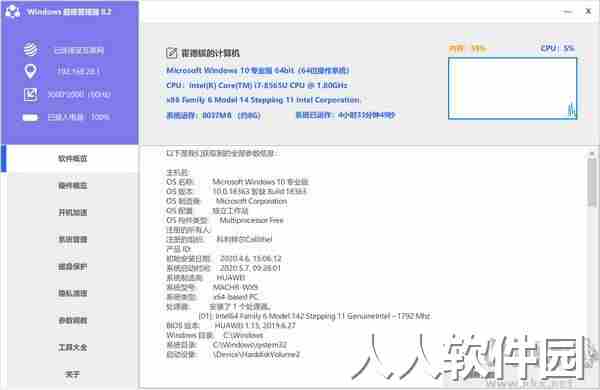Click the HUAWEI system manufacturer row
Image resolution: width=600 pixels, height=390 pixels.
(205, 277)
